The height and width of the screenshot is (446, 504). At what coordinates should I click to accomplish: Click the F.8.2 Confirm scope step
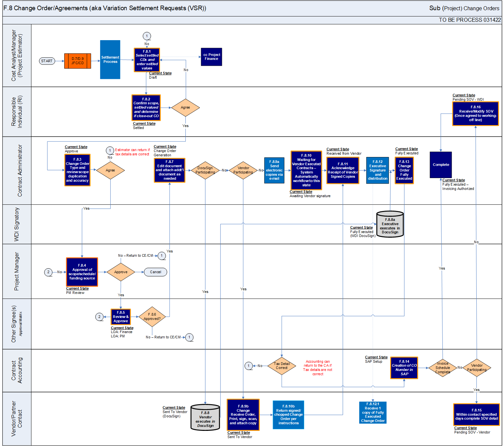pyautogui.click(x=146, y=108)
